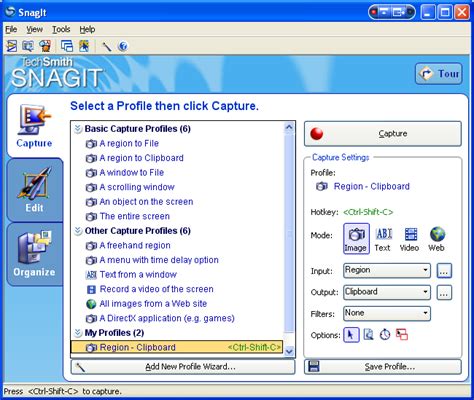
Task: Select Web capture mode
Action: tap(437, 239)
